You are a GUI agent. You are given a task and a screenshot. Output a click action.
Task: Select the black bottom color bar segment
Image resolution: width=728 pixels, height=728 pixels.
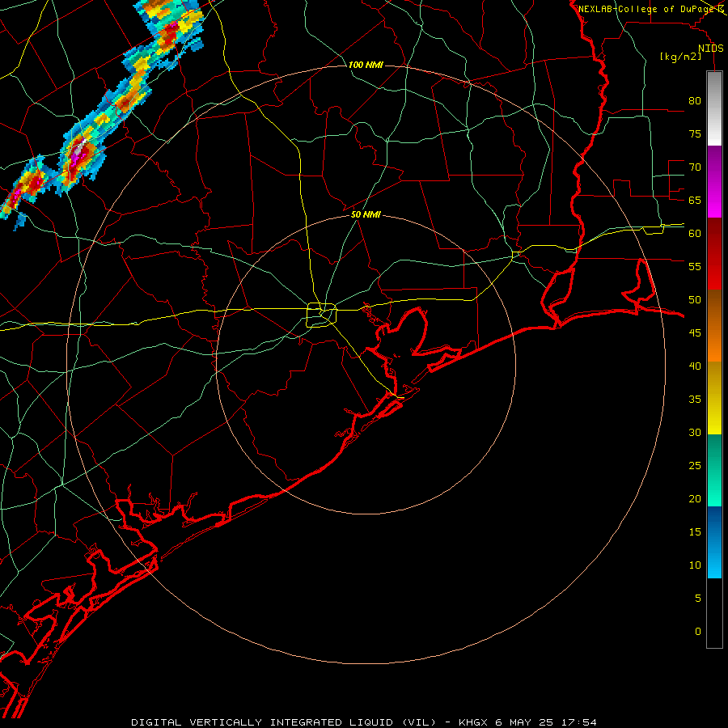pos(714,613)
